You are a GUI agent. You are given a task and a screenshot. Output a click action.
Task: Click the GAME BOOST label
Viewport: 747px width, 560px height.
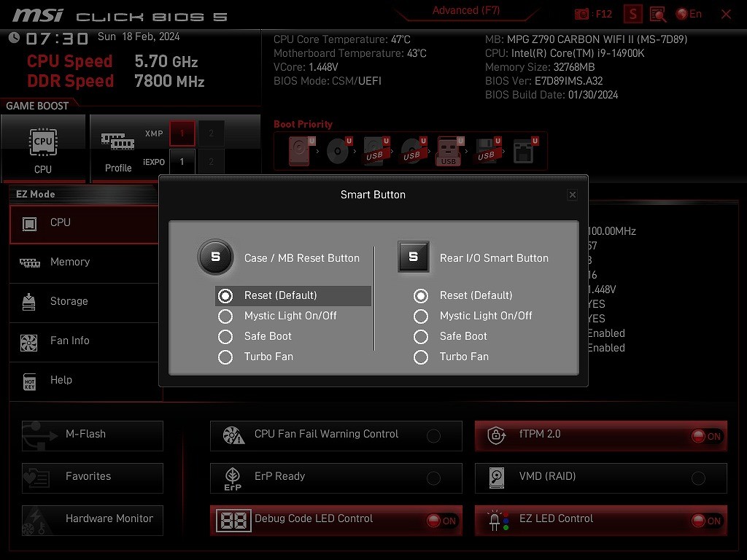[x=37, y=106]
